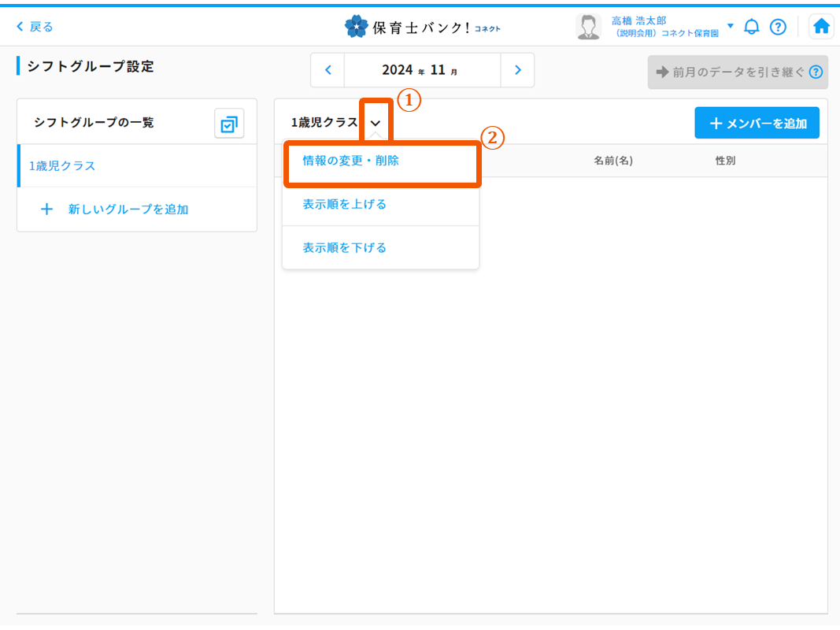
Task: Go to previous month arrow
Action: pos(327,70)
